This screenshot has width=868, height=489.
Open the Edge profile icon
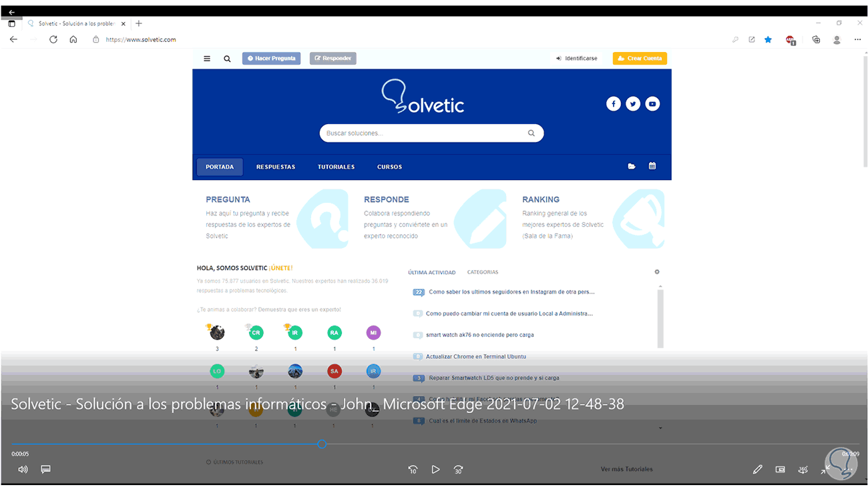[x=837, y=39]
